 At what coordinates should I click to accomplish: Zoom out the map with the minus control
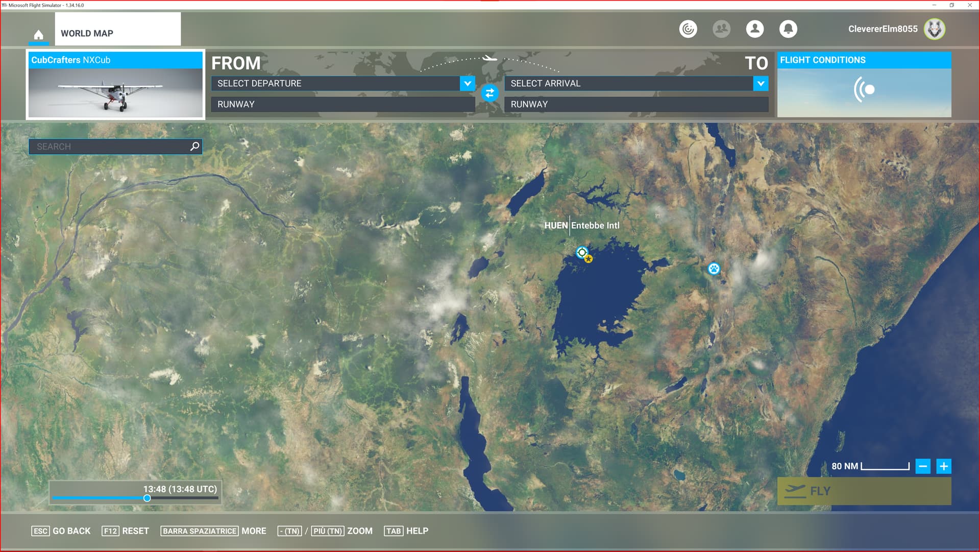click(923, 466)
